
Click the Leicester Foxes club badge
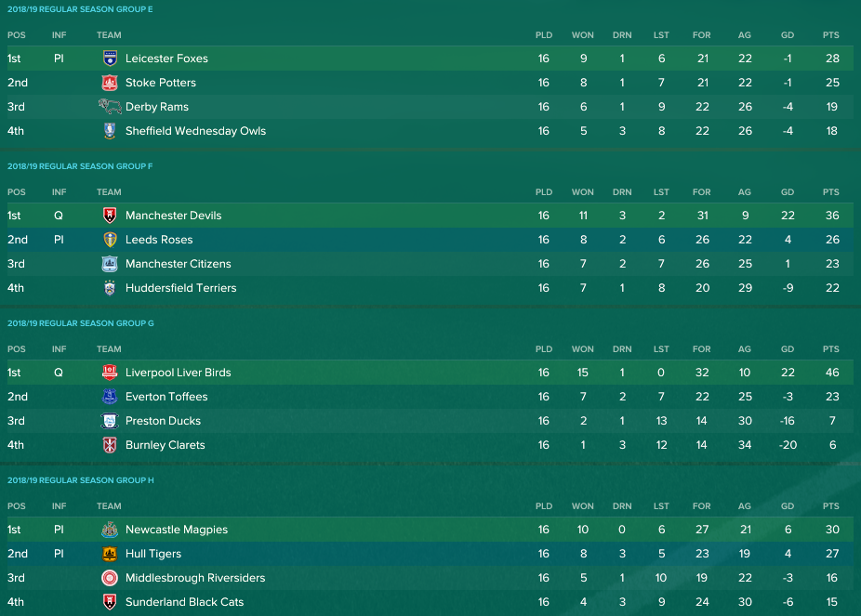pyautogui.click(x=110, y=59)
